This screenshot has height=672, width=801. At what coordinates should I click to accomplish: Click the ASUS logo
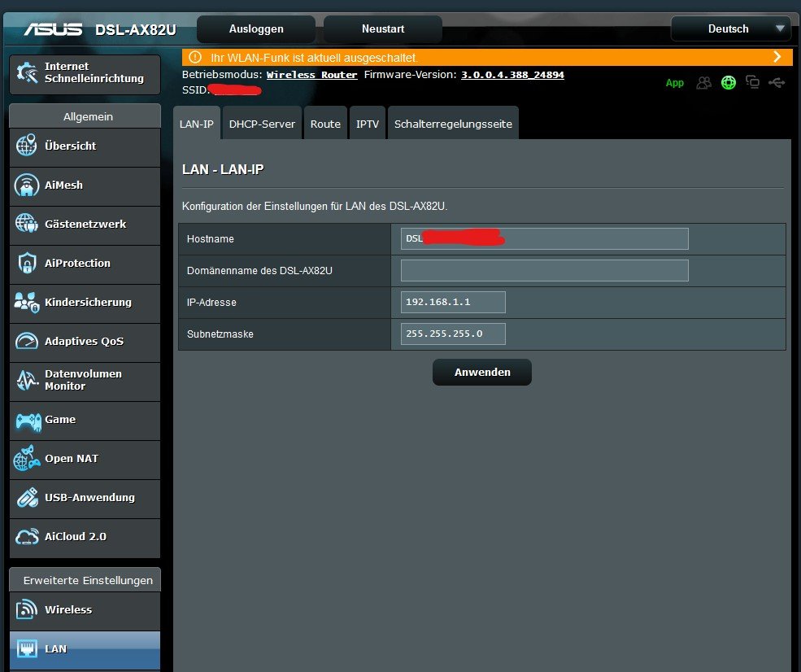53,29
